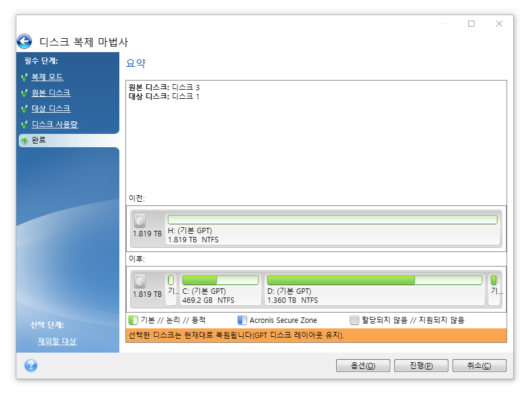532x395 pixels.
Task: Click green checkmark next to 대상 디스크
Action: point(24,108)
